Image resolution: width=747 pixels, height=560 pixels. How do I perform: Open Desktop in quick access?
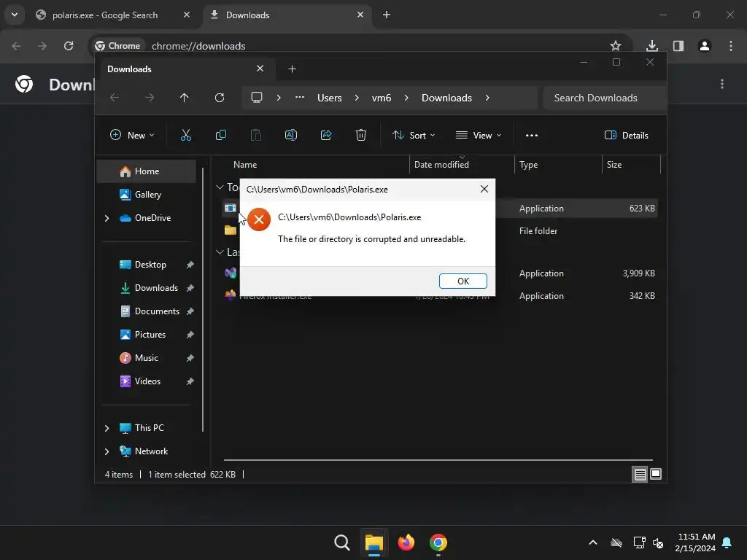tap(146, 264)
